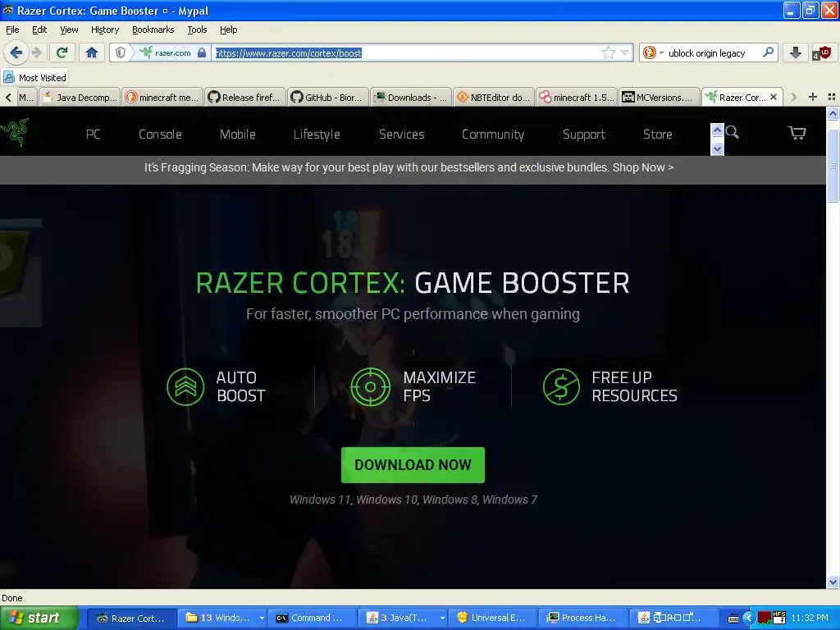
Task: Open the Edit menu
Action: coord(39,30)
